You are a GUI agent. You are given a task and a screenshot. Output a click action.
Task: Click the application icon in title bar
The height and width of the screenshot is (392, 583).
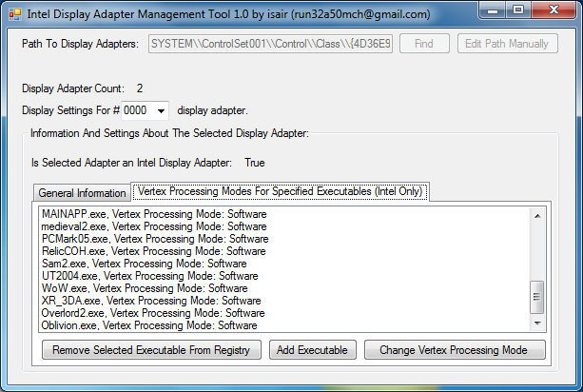15,14
